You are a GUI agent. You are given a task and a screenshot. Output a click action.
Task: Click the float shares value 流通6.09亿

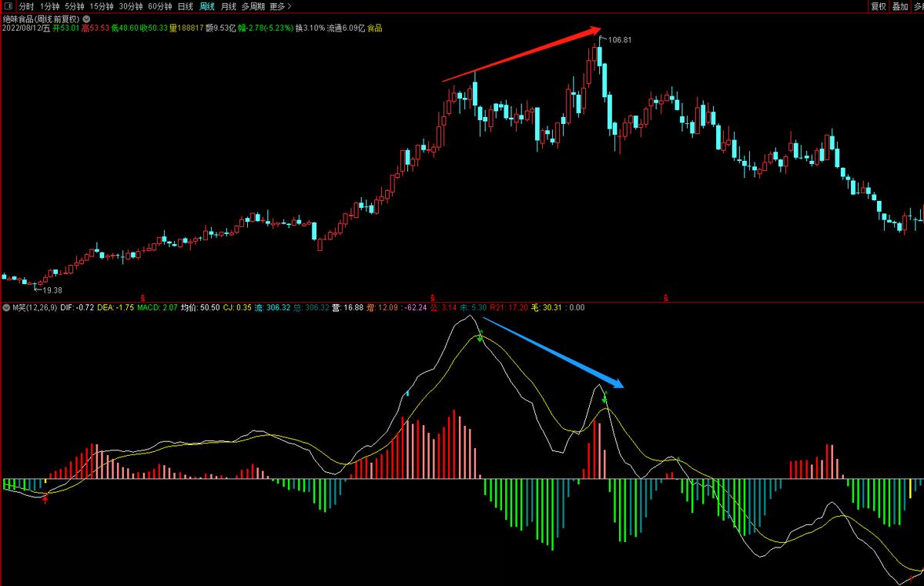[345, 28]
